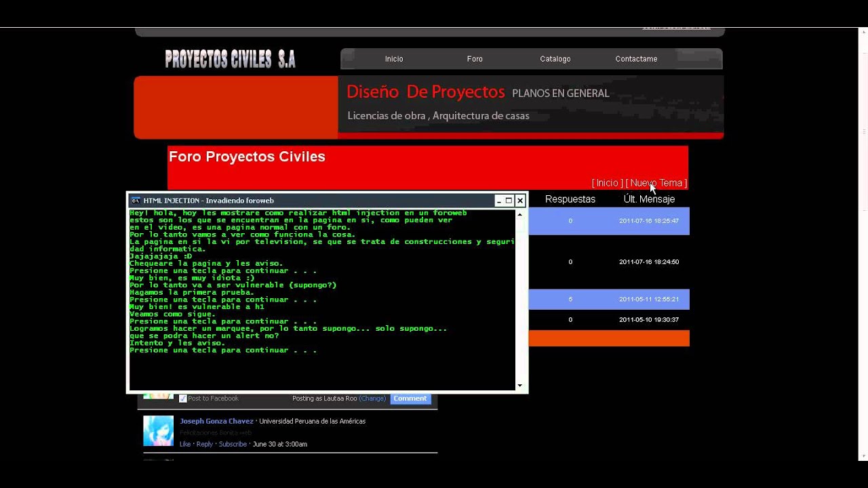Click Universidad Peruana de las Américas text
868x488 pixels.
(x=313, y=421)
